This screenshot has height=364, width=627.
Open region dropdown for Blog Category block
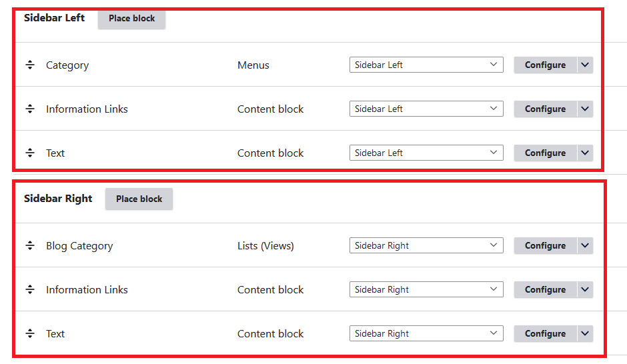(426, 246)
